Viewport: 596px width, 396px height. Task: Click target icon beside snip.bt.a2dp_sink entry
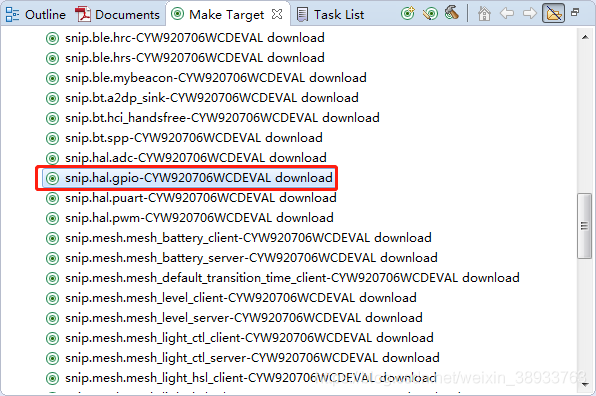pos(52,98)
